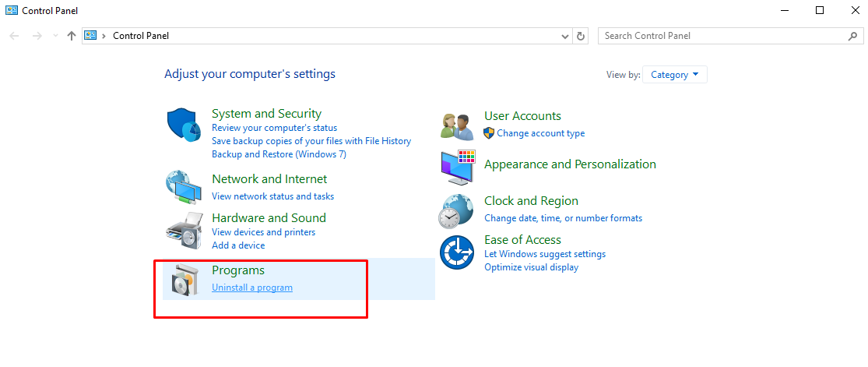The height and width of the screenshot is (367, 868).
Task: Click the Clock and Region icon
Action: point(457,210)
